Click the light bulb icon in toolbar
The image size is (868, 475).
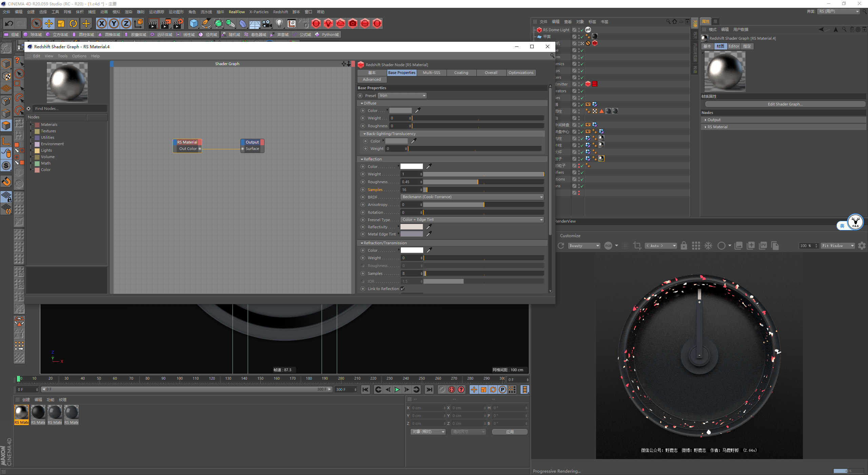[x=279, y=23]
